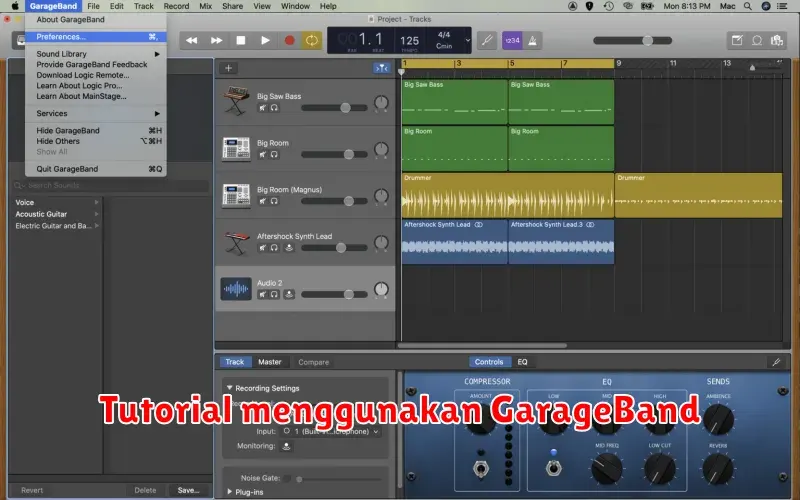The height and width of the screenshot is (500, 800).
Task: Solo the Big Room track
Action: click(x=274, y=154)
